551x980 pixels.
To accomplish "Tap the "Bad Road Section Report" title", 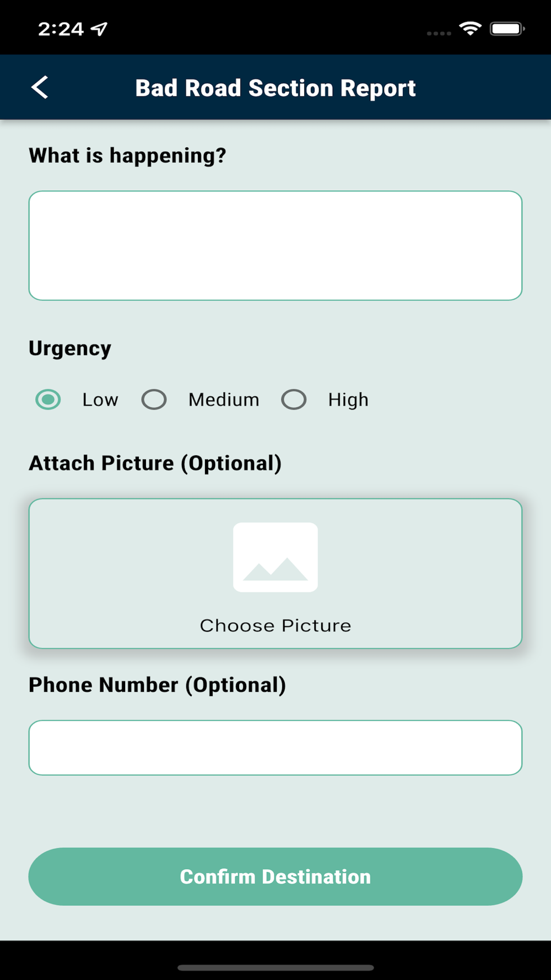I will point(275,88).
